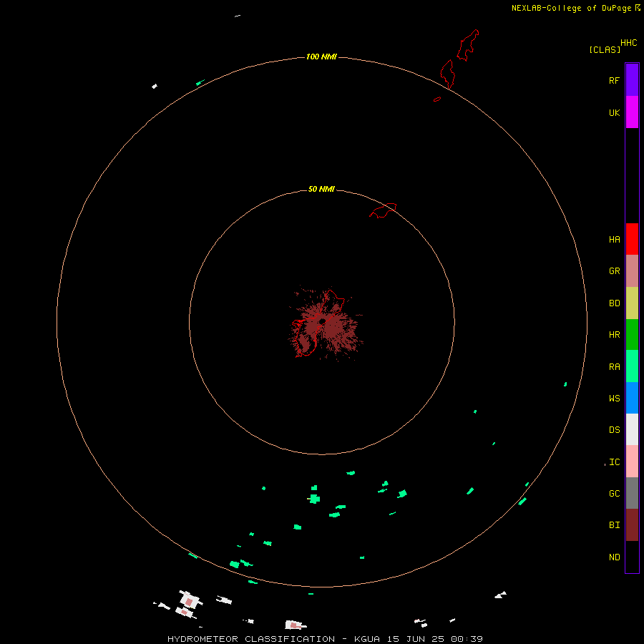644x644 pixels.
Task: Click the HR legend label
Action: [614, 335]
